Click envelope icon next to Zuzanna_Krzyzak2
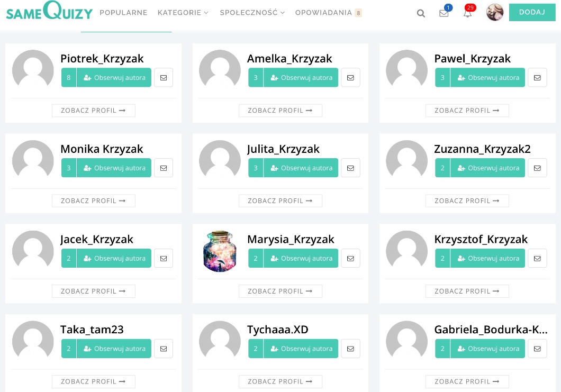Viewport: 561px width, 392px height. [537, 168]
